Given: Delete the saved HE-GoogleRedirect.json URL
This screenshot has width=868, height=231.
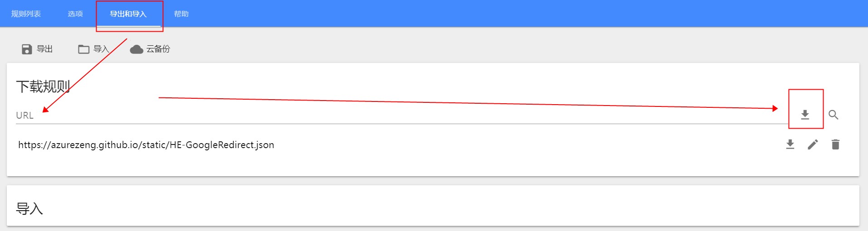Looking at the screenshot, I should [835, 144].
